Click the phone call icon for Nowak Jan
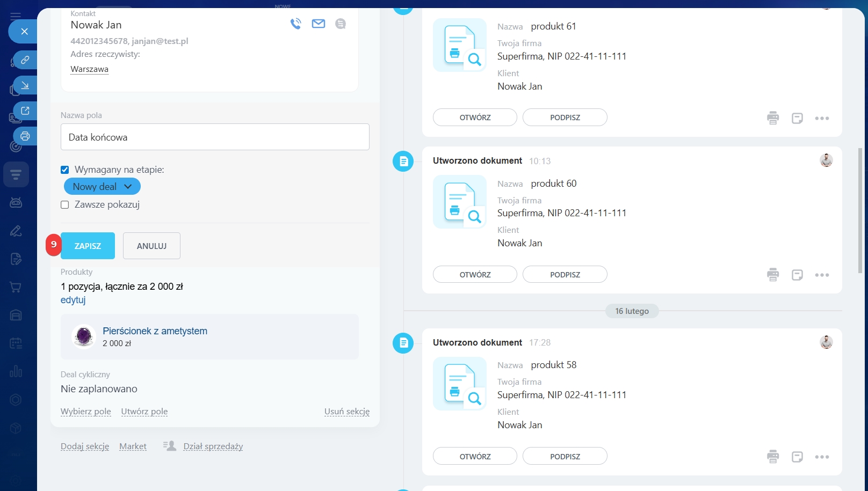 (x=295, y=24)
